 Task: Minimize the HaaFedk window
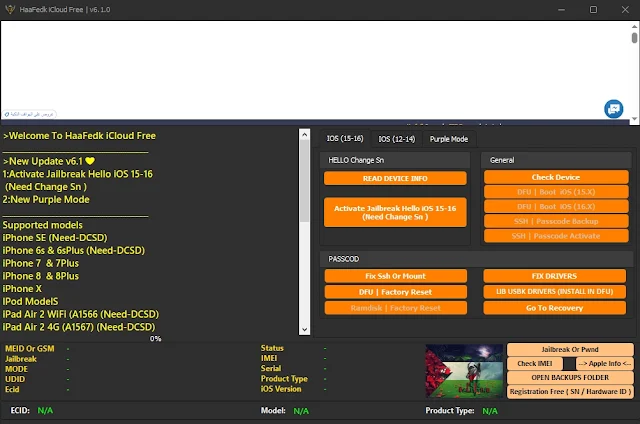point(562,9)
